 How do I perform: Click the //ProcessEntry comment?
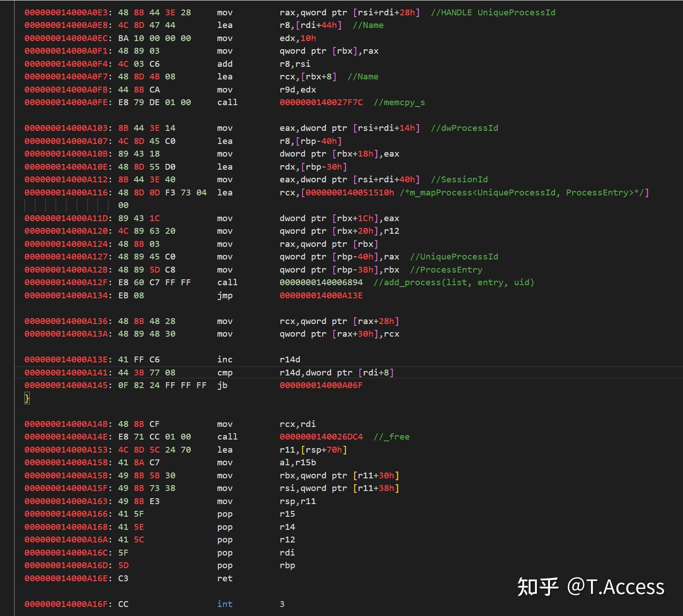(446, 270)
